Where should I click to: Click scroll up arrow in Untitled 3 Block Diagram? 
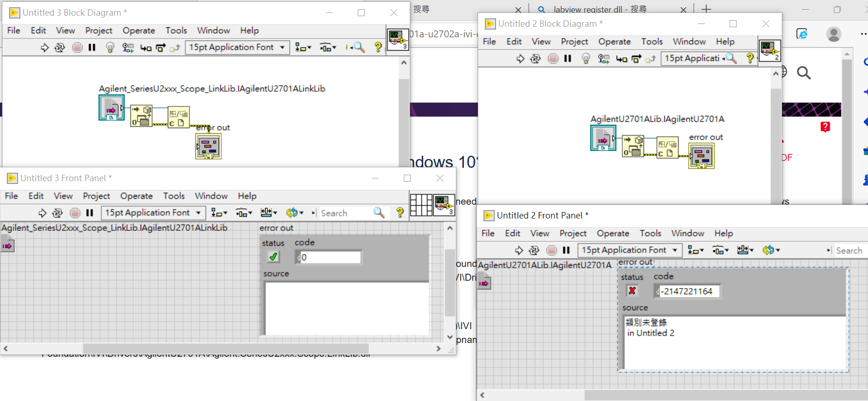404,62
